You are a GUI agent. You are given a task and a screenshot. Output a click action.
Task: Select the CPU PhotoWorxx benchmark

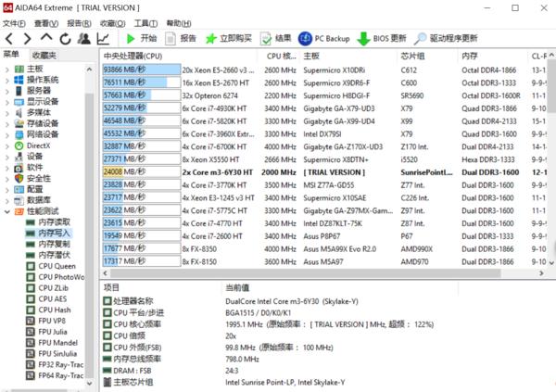click(56, 277)
